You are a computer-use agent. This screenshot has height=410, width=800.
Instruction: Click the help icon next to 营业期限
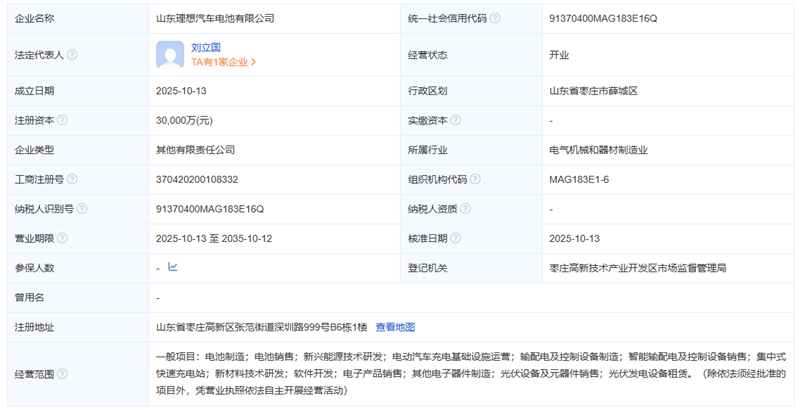click(62, 239)
